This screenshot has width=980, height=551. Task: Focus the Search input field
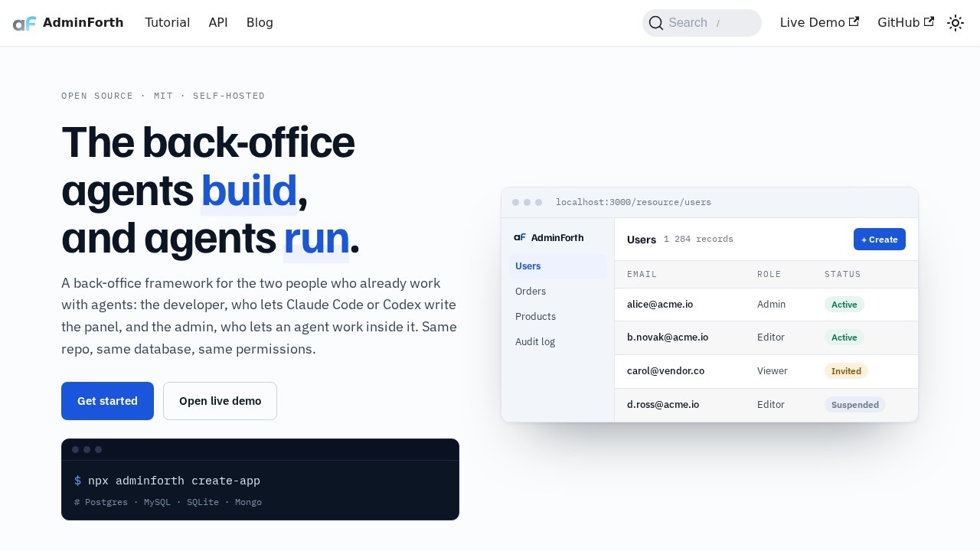pyautogui.click(x=702, y=23)
